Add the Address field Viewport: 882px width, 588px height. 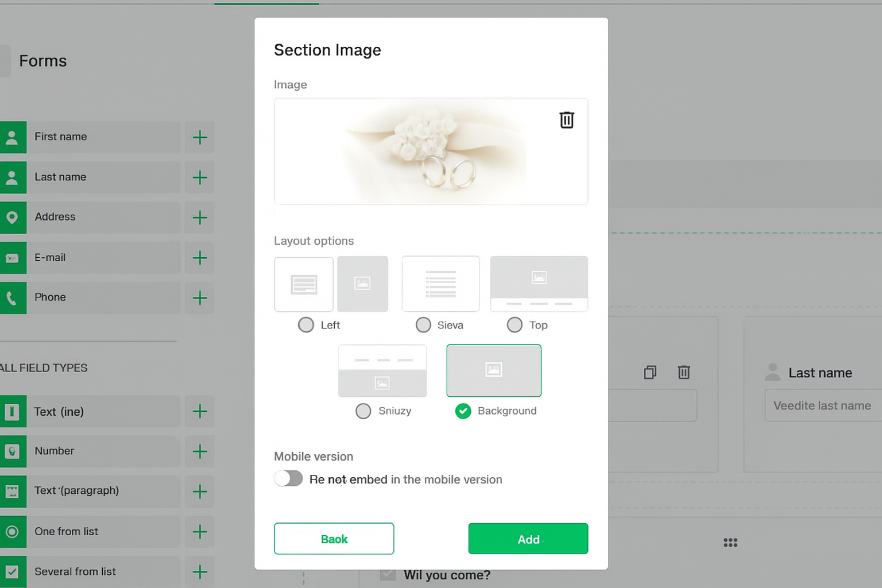pyautogui.click(x=200, y=218)
